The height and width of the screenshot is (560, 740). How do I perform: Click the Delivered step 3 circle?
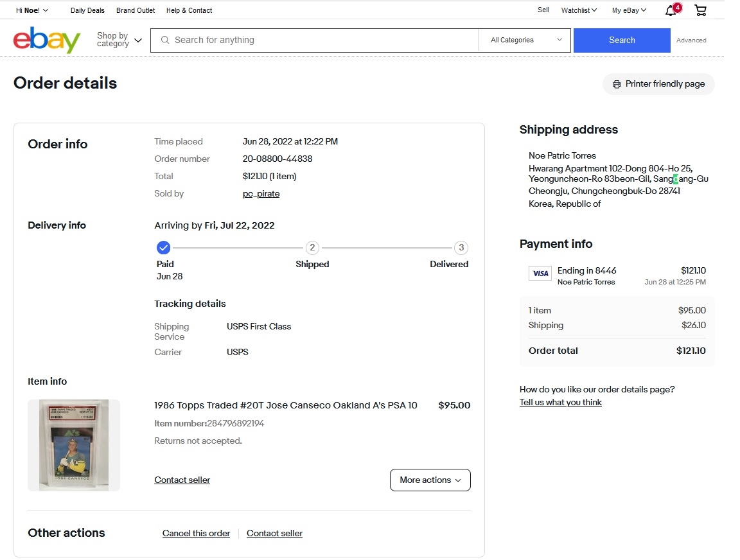click(461, 248)
